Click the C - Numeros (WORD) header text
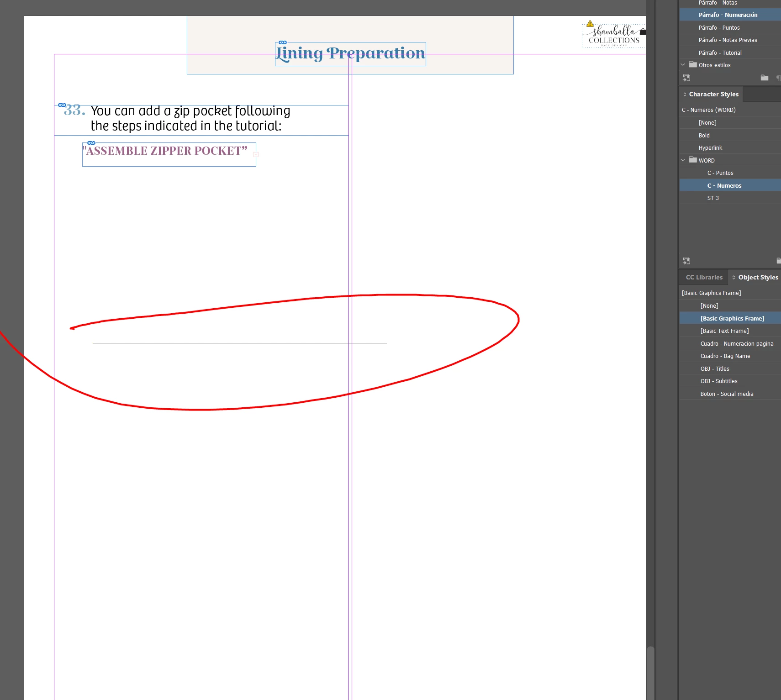Viewport: 781px width, 700px height. (709, 110)
